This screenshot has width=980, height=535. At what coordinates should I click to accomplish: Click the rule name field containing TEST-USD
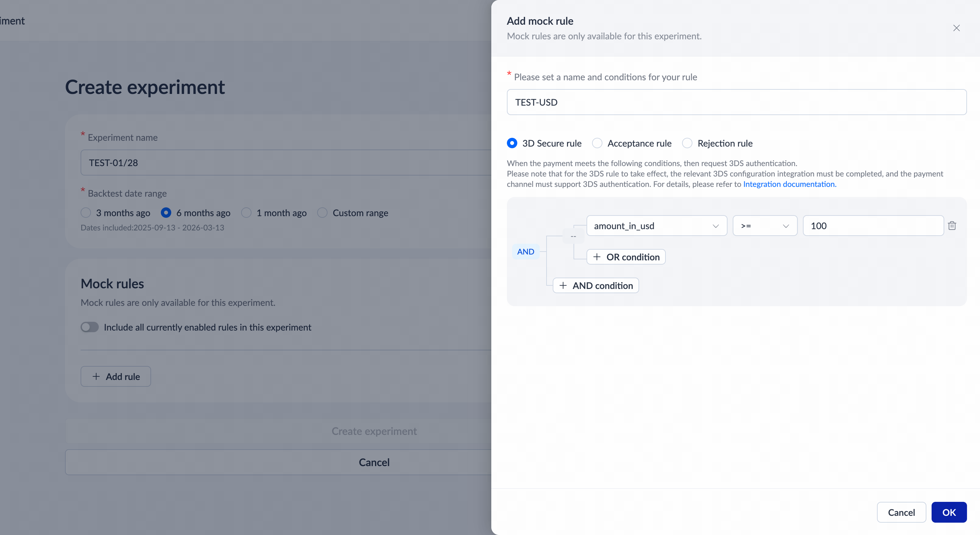[736, 102]
